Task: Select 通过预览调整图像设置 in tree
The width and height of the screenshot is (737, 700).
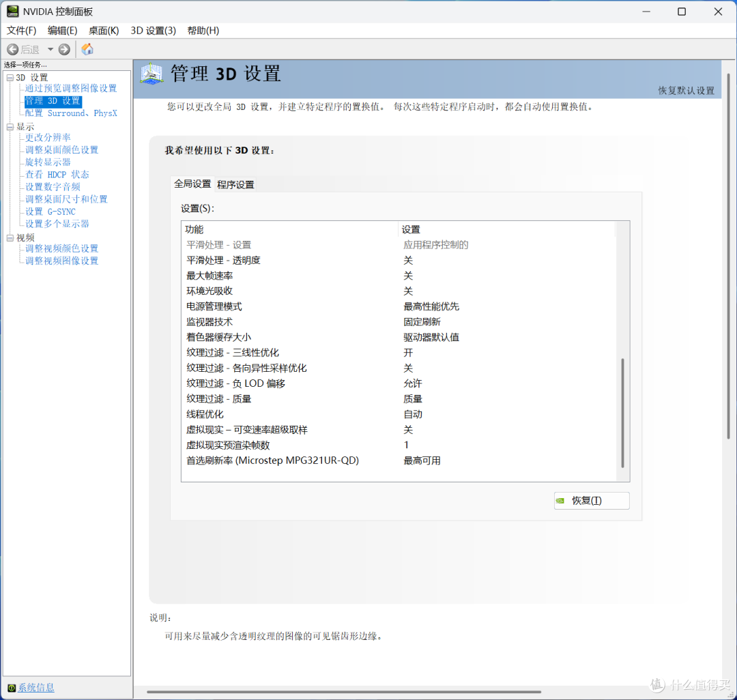Action: 71,88
